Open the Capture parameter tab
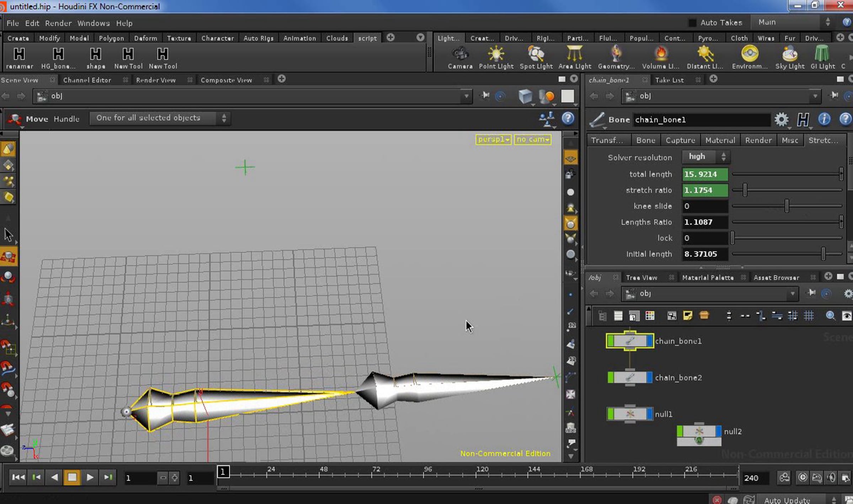Viewport: 853px width, 504px height. click(680, 140)
